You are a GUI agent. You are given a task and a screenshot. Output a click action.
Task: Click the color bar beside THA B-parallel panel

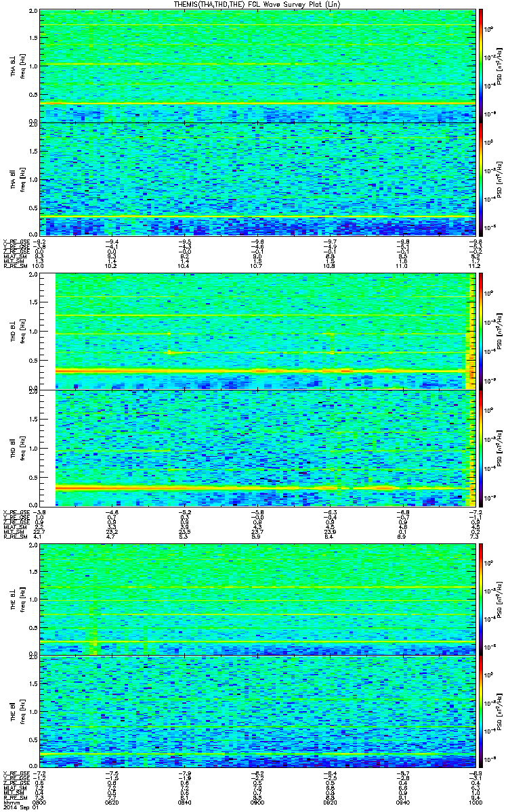[x=481, y=179]
